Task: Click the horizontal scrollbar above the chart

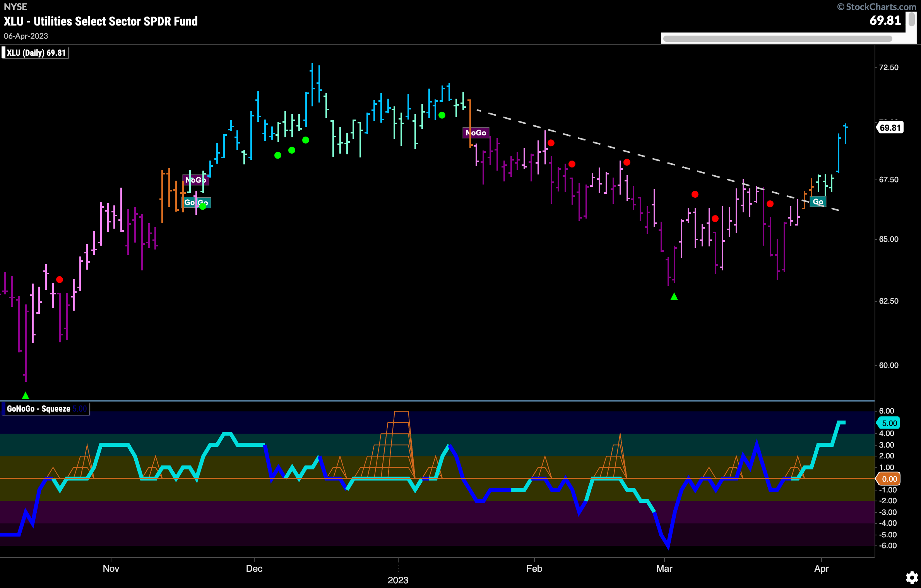Action: (x=777, y=39)
